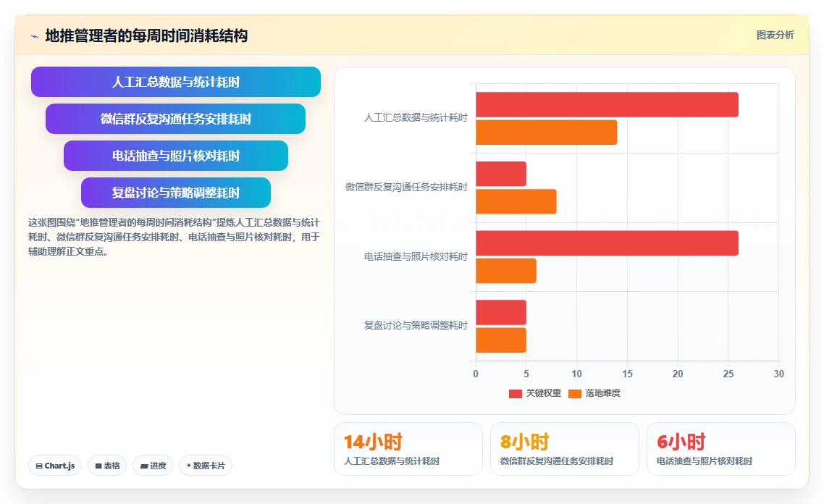Image resolution: width=824 pixels, height=504 pixels.
Task: Open the 8小时 data card
Action: (x=564, y=450)
